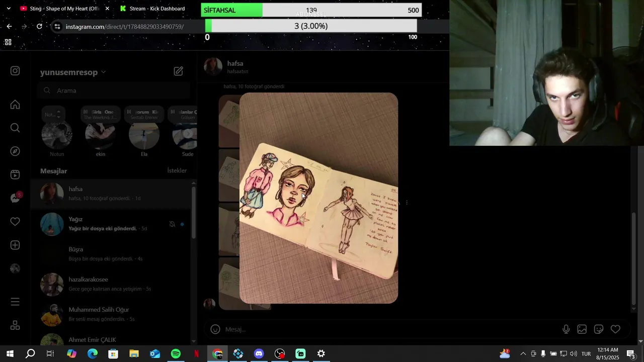Open the Windows notification center
644x362 pixels.
(631, 354)
